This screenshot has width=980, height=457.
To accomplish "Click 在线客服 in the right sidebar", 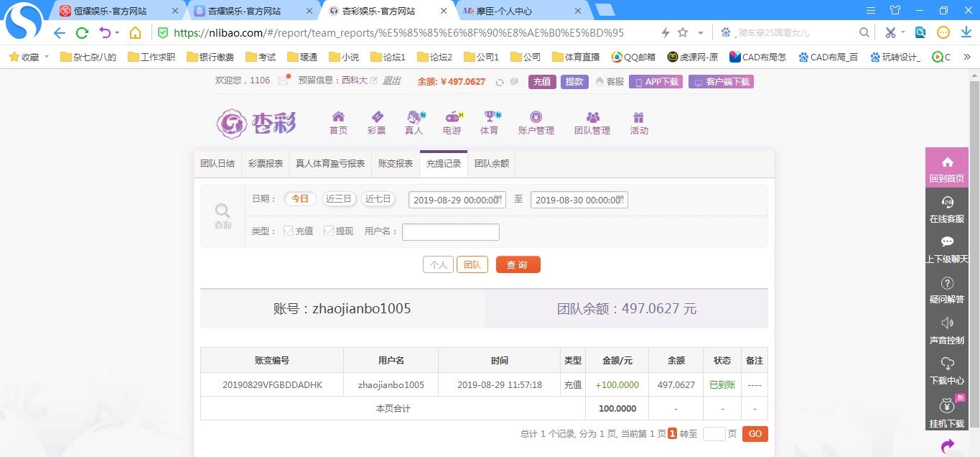I will pyautogui.click(x=946, y=209).
